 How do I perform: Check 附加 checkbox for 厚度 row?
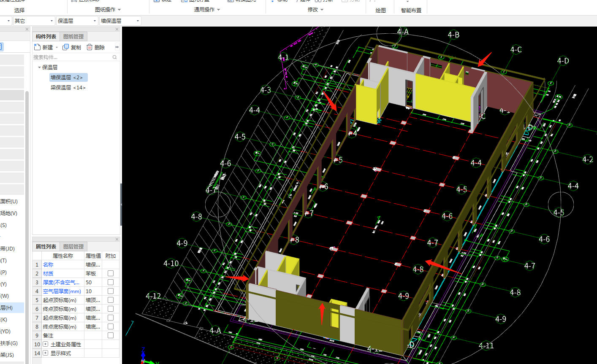coord(111,282)
